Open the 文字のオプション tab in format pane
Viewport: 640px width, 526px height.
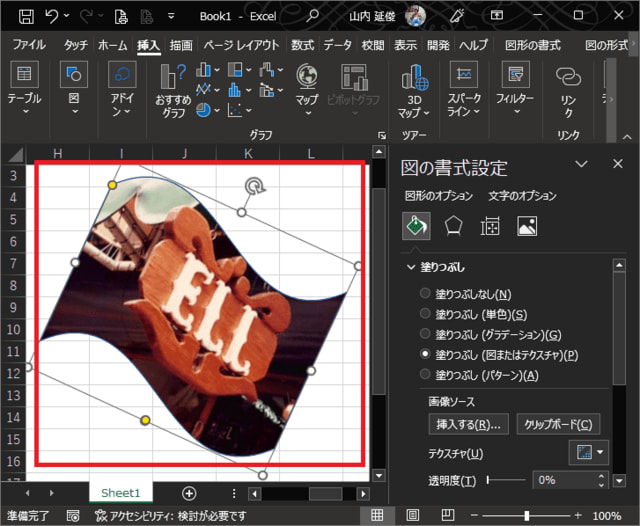(522, 196)
